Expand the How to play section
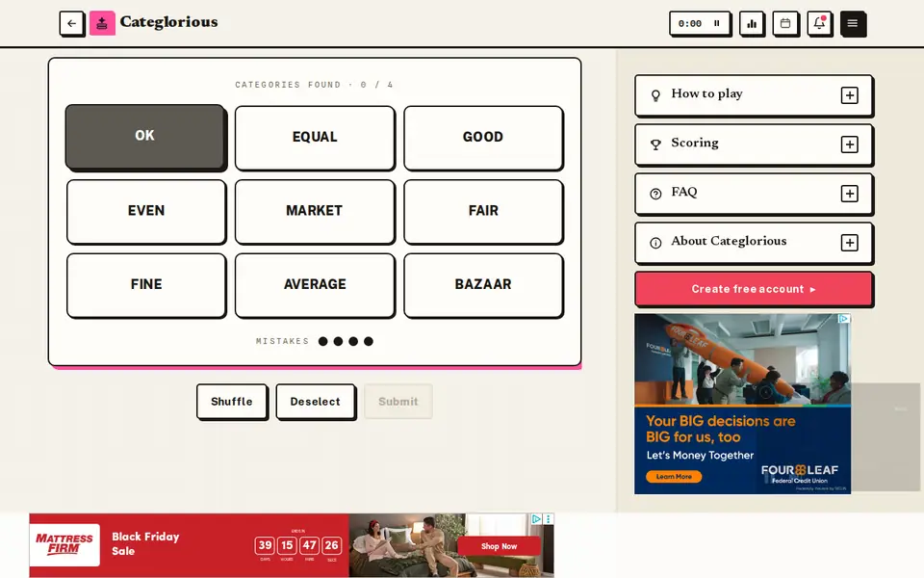The height and width of the screenshot is (578, 924). [x=754, y=95]
